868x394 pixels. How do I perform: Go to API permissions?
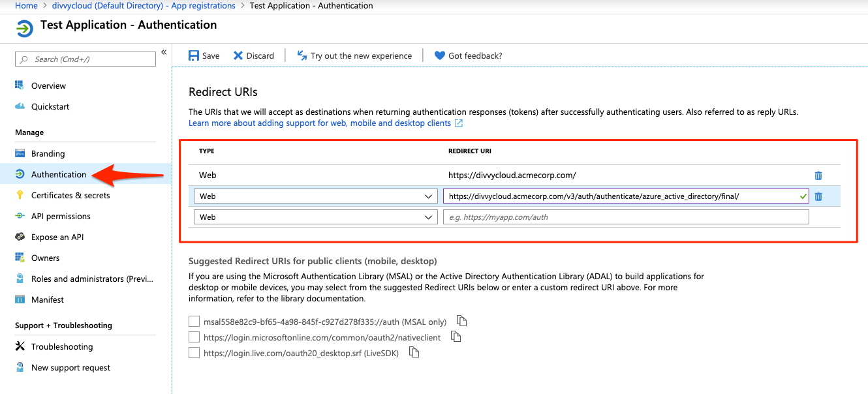[x=61, y=216]
